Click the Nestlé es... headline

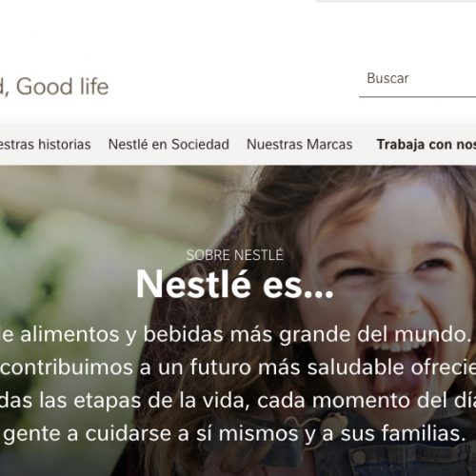(235, 285)
